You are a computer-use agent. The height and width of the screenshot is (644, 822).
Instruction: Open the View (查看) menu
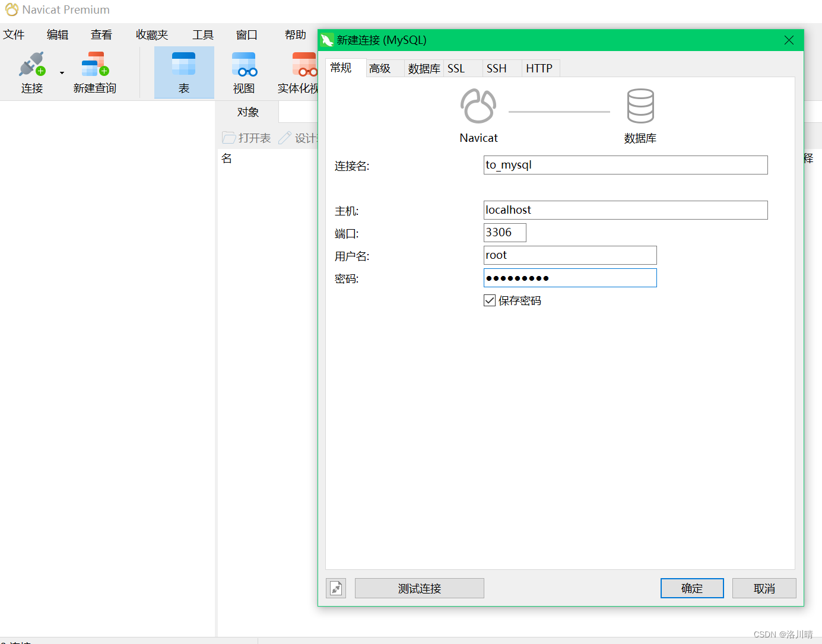click(101, 35)
